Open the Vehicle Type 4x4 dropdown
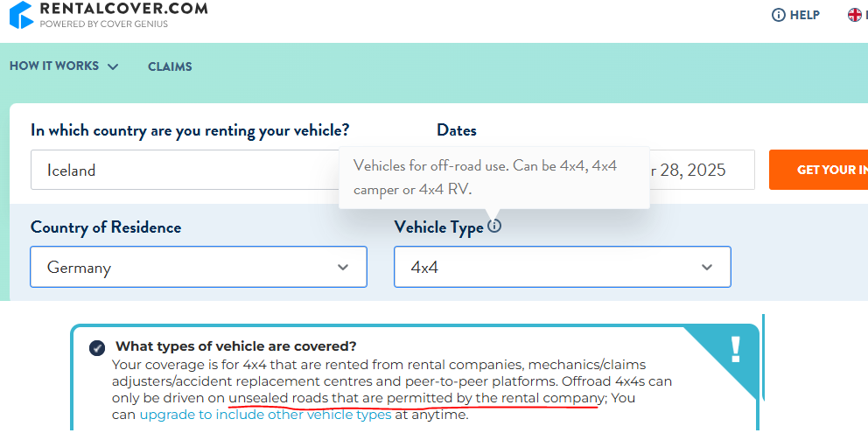868x447 pixels. pyautogui.click(x=563, y=267)
